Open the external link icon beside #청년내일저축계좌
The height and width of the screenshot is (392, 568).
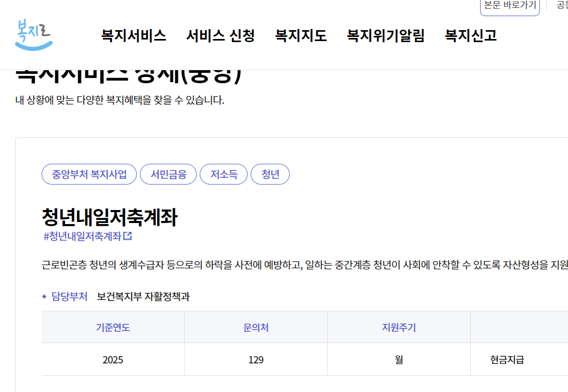click(127, 236)
